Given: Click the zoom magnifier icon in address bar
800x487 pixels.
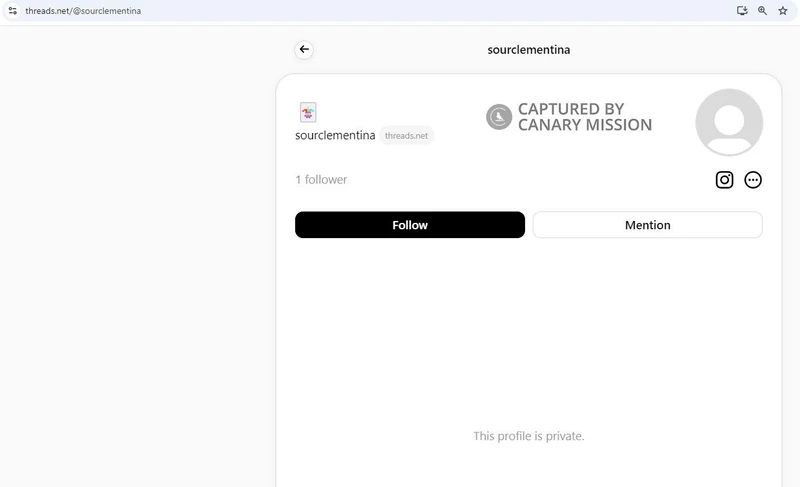Looking at the screenshot, I should (x=762, y=10).
